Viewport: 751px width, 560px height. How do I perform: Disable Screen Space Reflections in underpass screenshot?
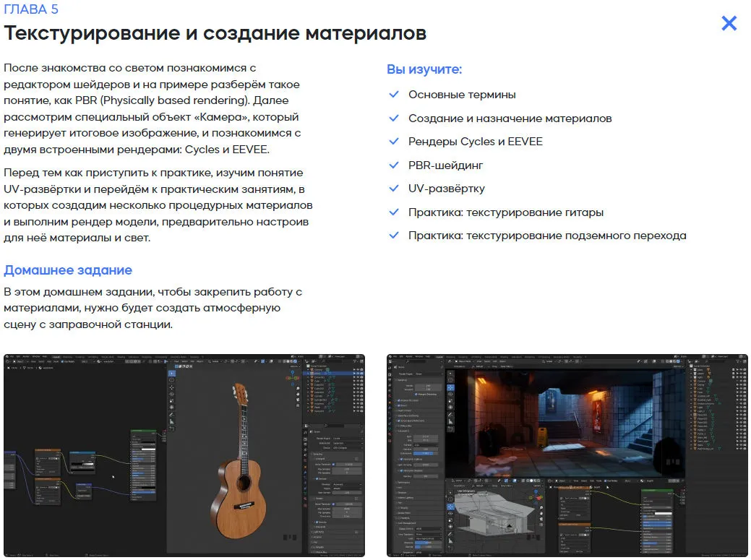coord(399,419)
